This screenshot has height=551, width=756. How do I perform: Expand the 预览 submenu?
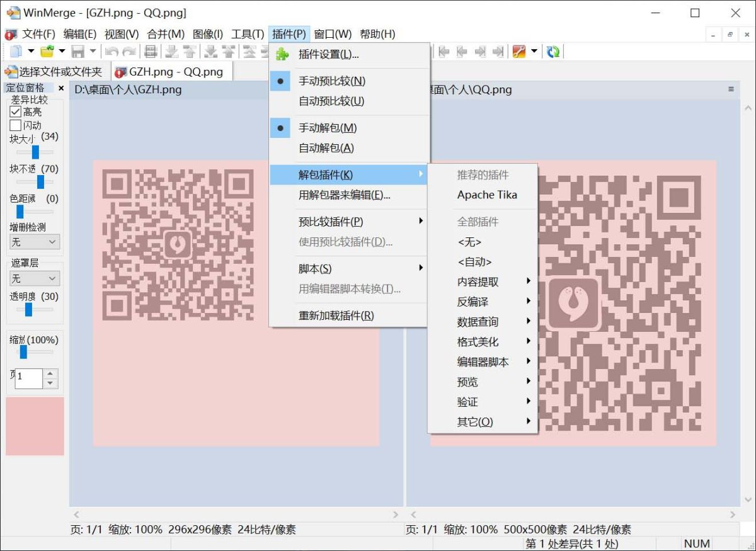pyautogui.click(x=483, y=382)
